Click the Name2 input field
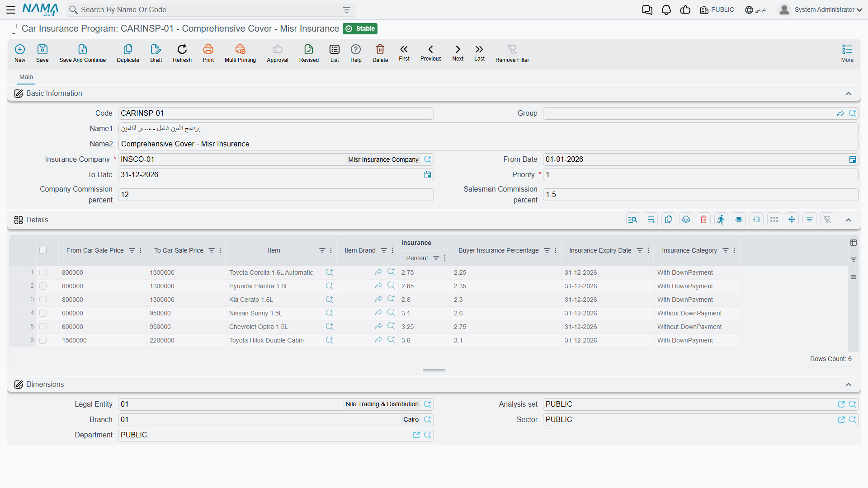 (488, 144)
